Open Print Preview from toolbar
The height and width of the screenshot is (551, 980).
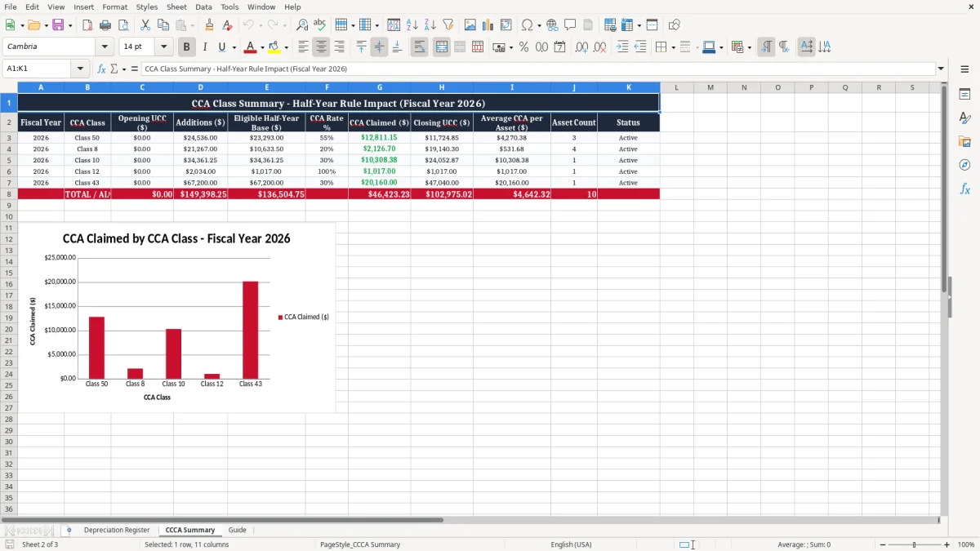click(x=123, y=25)
